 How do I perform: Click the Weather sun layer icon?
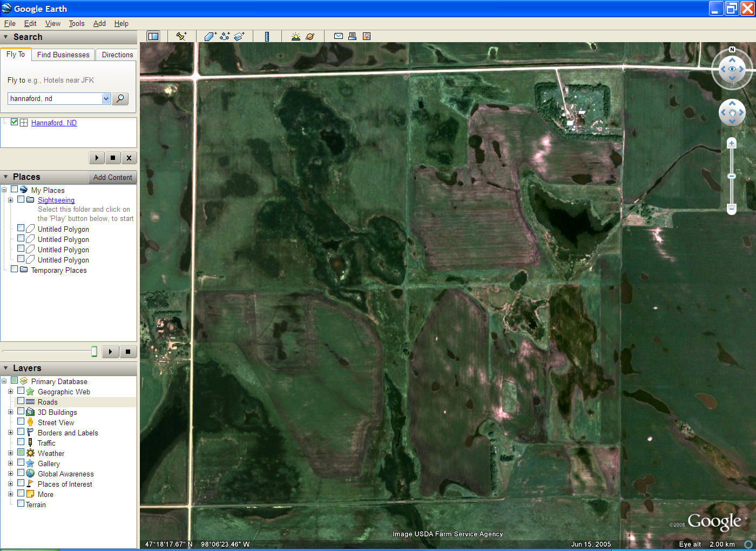click(30, 453)
